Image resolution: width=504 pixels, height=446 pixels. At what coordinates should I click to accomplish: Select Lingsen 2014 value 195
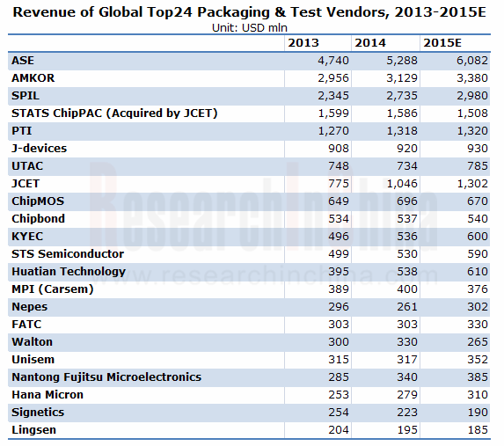[x=407, y=430]
